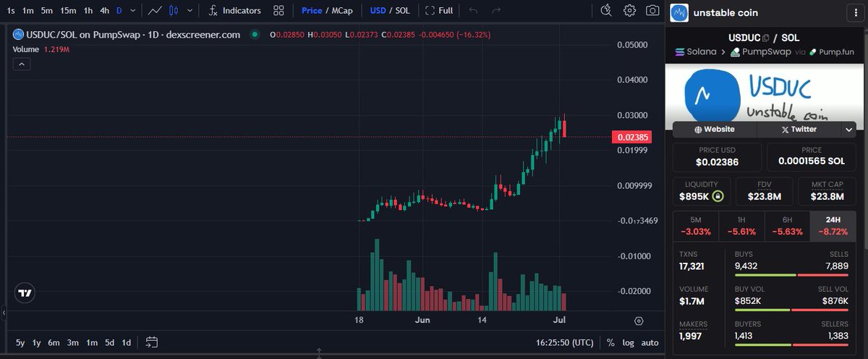
Task: Click the TradingView logo on chart
Action: pyautogui.click(x=25, y=293)
